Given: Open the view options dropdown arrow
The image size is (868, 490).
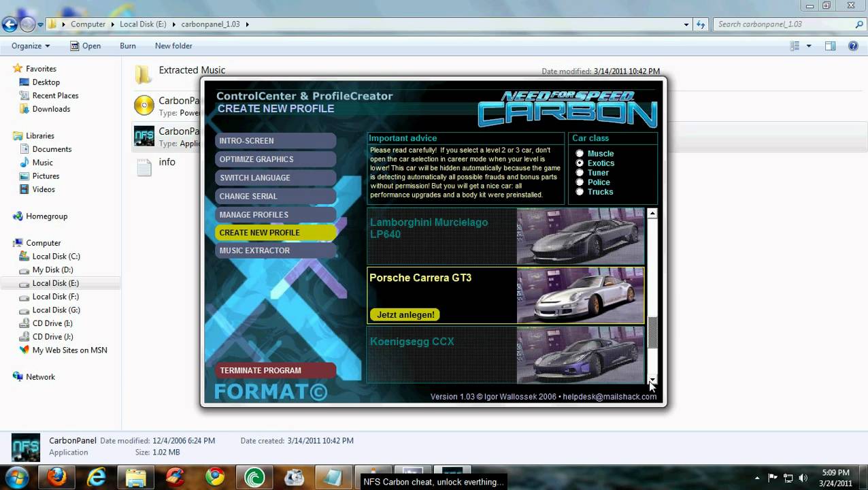Looking at the screenshot, I should pos(809,46).
